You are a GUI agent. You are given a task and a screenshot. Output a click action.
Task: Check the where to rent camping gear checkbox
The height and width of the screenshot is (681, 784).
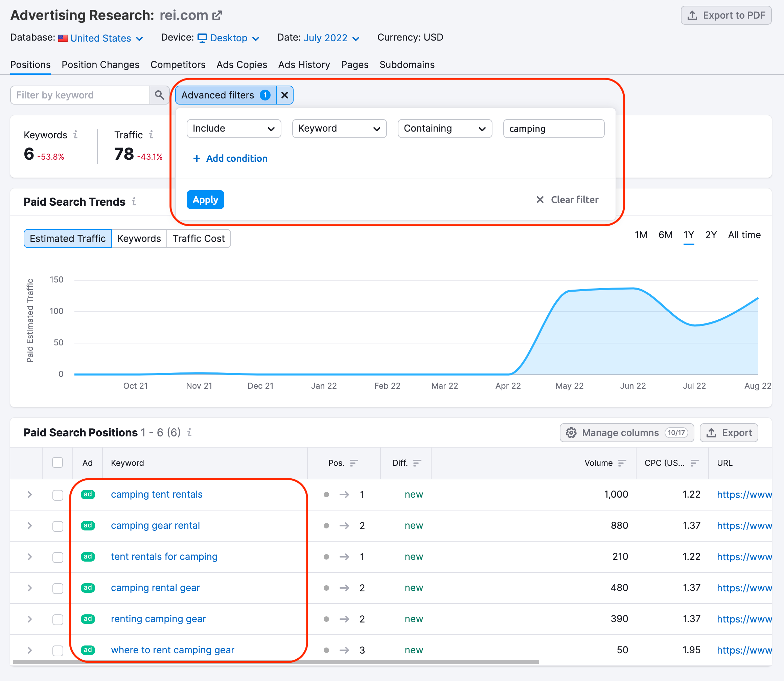pyautogui.click(x=58, y=650)
